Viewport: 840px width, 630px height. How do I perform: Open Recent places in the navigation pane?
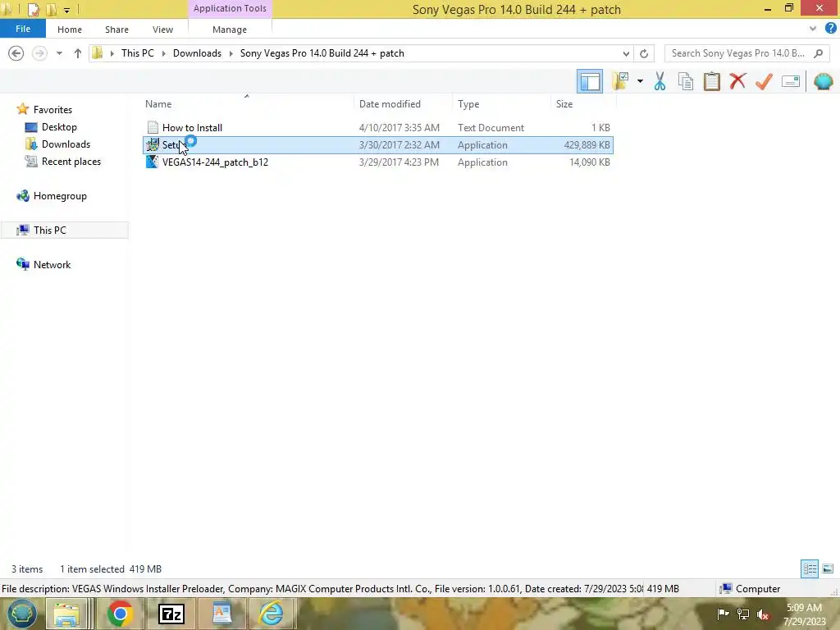[71, 162]
